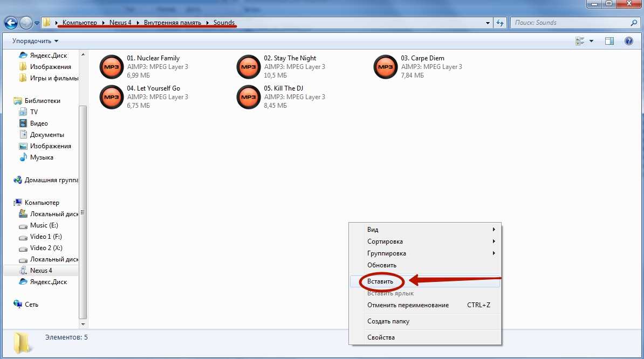The width and height of the screenshot is (644, 359).
Task: Click the Kill The DJ MP3 icon
Action: tap(249, 98)
